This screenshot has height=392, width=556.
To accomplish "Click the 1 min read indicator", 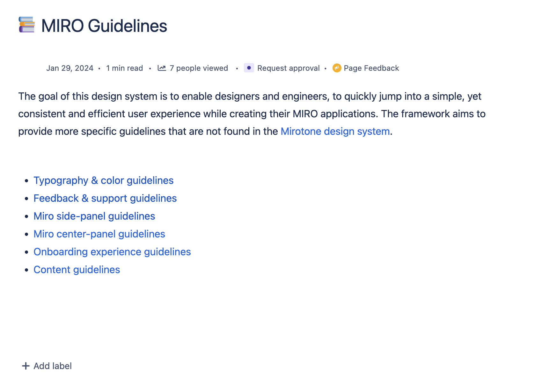I will click(x=124, y=68).
